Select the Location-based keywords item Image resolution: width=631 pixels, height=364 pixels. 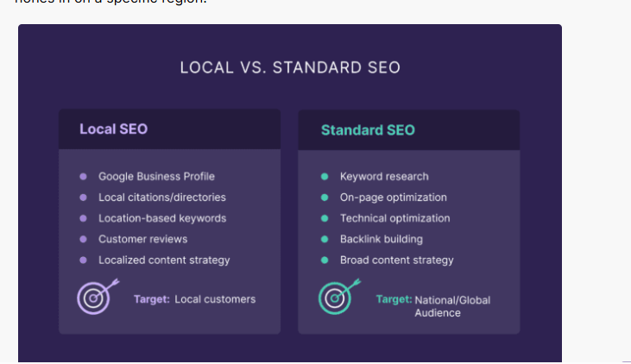tap(162, 218)
